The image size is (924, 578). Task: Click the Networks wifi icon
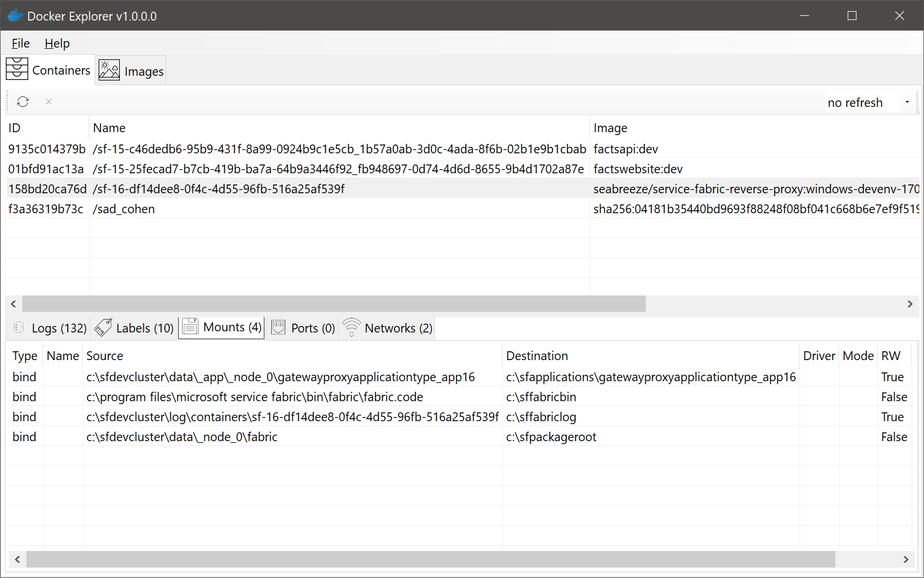point(352,327)
